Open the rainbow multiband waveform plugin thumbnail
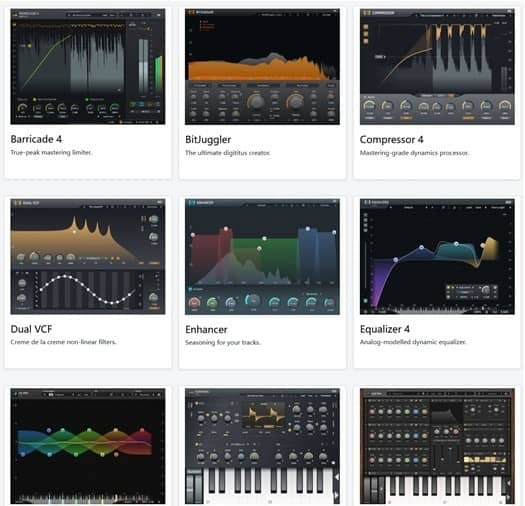The height and width of the screenshot is (506, 525). [x=88, y=446]
